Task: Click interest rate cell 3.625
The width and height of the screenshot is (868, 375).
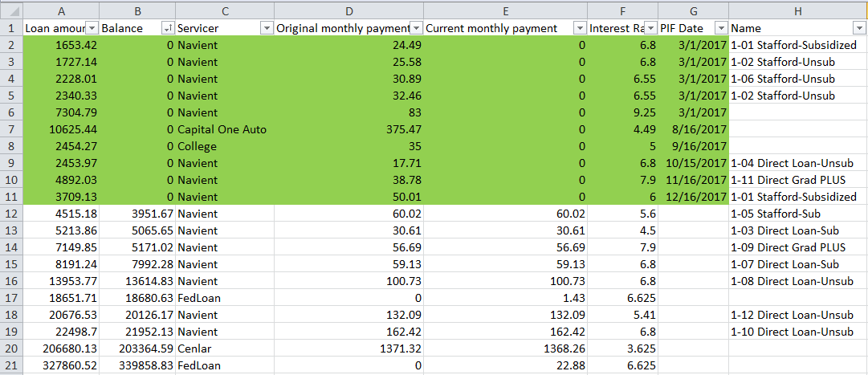Action: (623, 349)
